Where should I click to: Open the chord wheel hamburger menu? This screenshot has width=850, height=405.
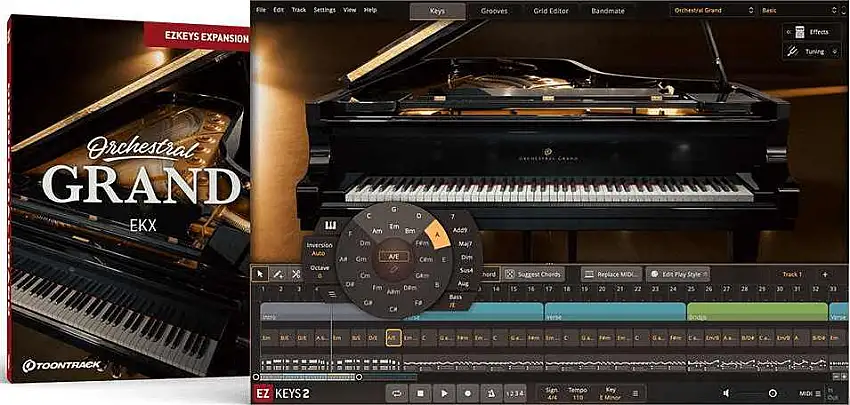[332, 294]
